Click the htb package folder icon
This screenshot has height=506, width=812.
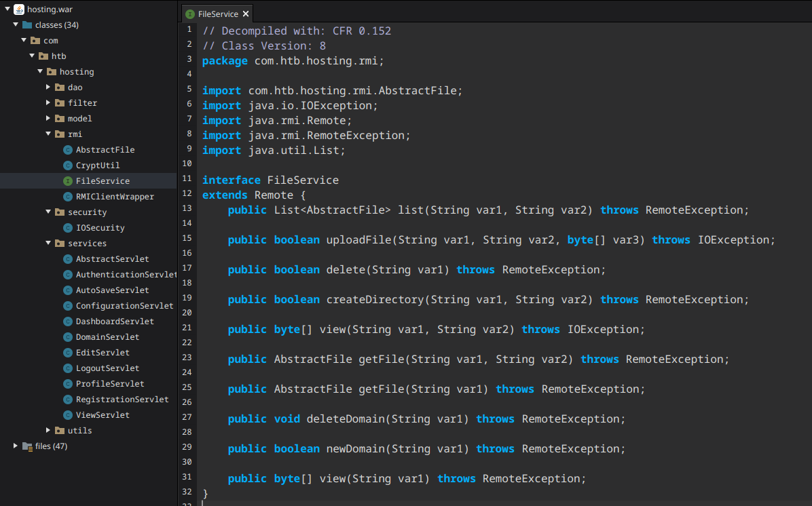click(43, 56)
